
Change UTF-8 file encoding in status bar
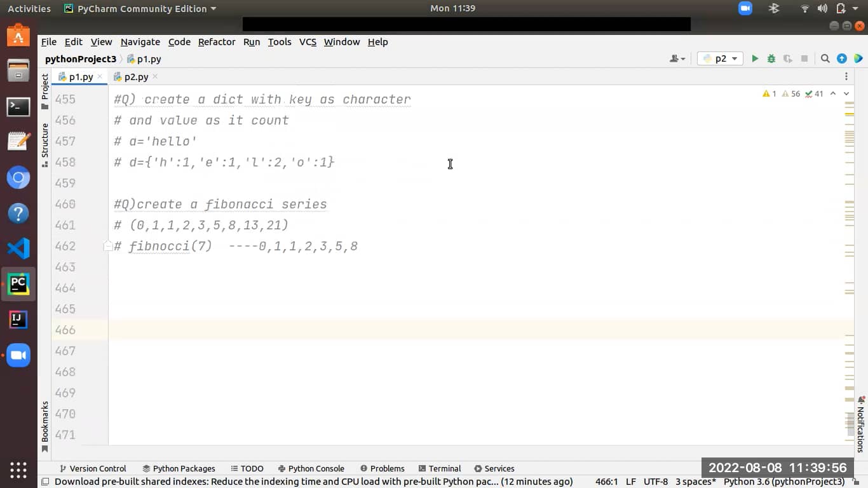click(x=656, y=482)
